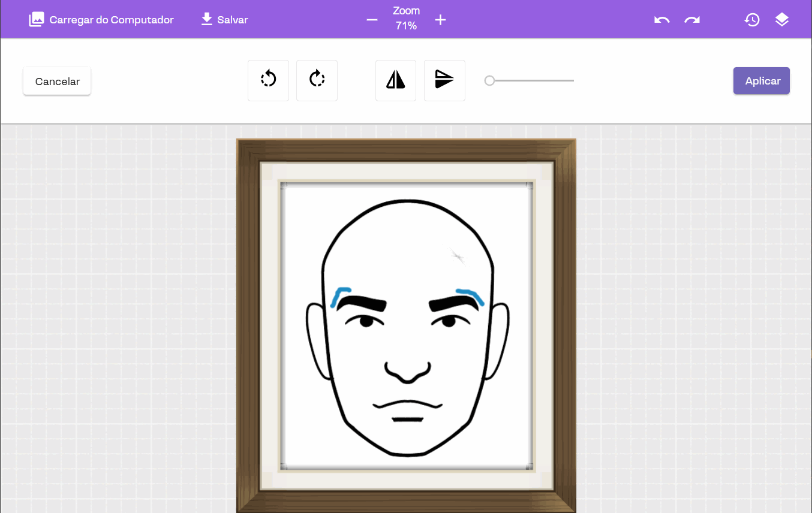Click the right end of slider track
Image resolution: width=812 pixels, height=513 pixels.
point(573,80)
